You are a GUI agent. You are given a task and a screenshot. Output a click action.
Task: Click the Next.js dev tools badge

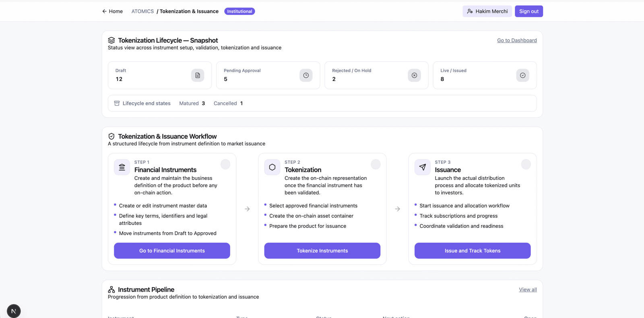tap(14, 311)
